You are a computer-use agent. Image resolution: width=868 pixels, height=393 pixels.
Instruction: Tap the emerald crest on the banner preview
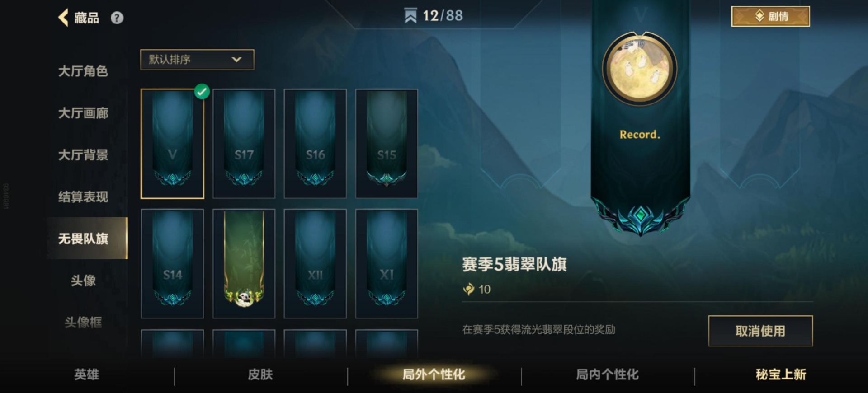click(640, 217)
